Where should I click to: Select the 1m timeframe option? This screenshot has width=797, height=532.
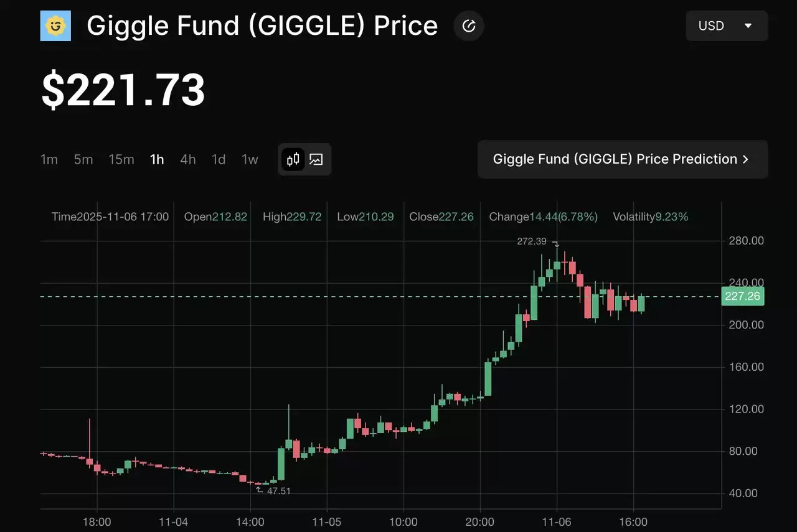click(49, 159)
